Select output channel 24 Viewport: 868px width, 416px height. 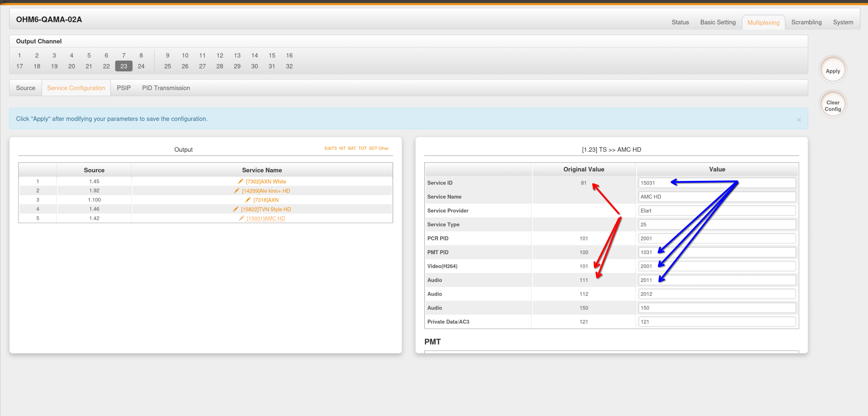141,66
